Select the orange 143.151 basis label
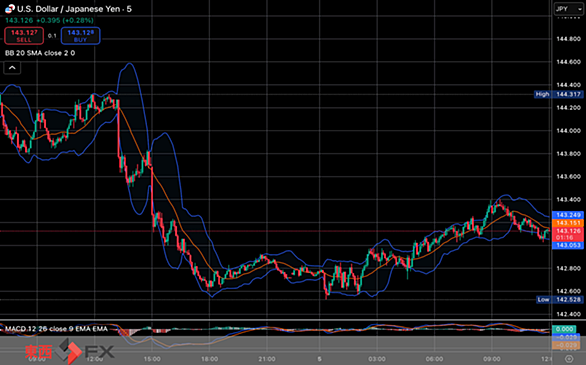Screen dimensions: 586x365 pyautogui.click(x=568, y=223)
